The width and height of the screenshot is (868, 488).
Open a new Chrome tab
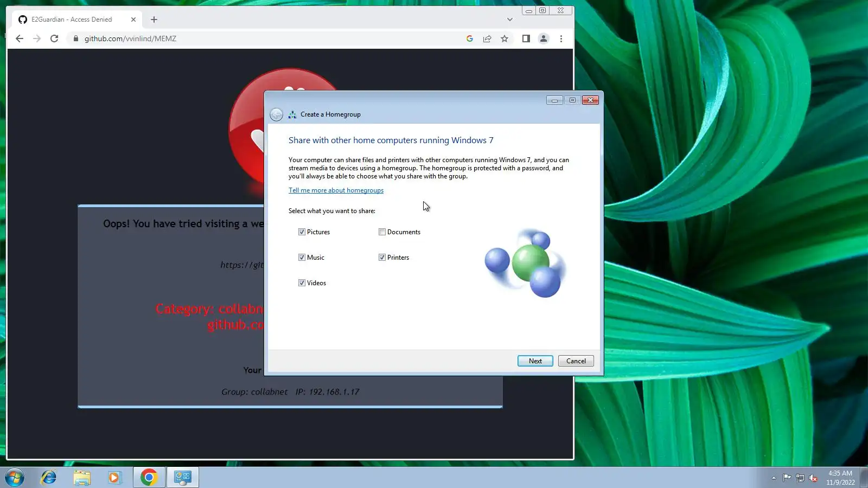click(x=154, y=20)
